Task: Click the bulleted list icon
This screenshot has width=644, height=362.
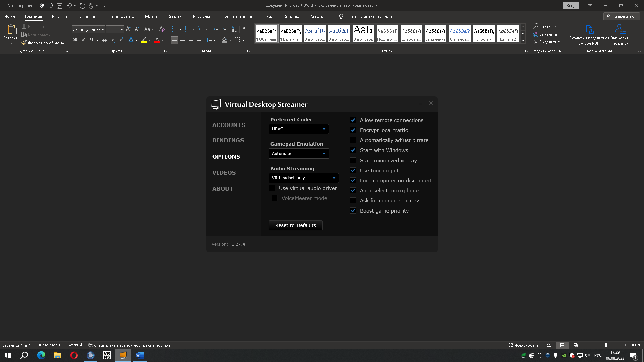Action: [x=174, y=29]
